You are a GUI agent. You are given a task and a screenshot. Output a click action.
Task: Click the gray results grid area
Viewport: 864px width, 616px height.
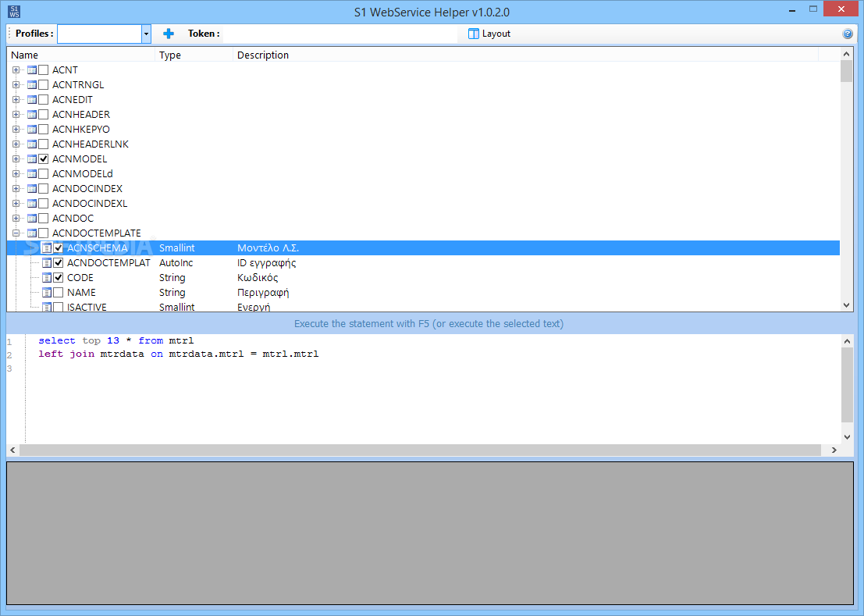click(x=430, y=533)
